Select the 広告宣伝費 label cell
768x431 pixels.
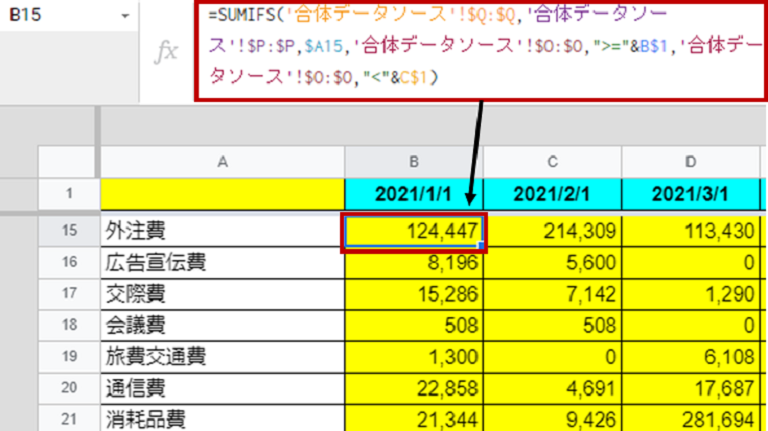coord(222,263)
